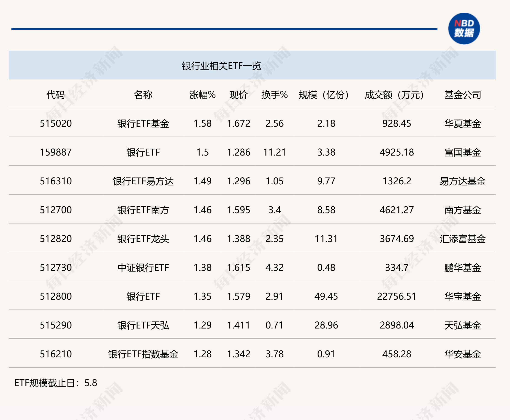510x420 pixels.
Task: Click code 159887 in the table
Action: point(56,152)
